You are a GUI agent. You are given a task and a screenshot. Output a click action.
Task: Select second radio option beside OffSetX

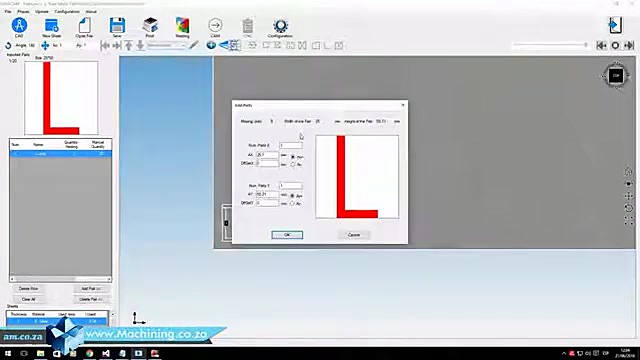click(x=293, y=164)
